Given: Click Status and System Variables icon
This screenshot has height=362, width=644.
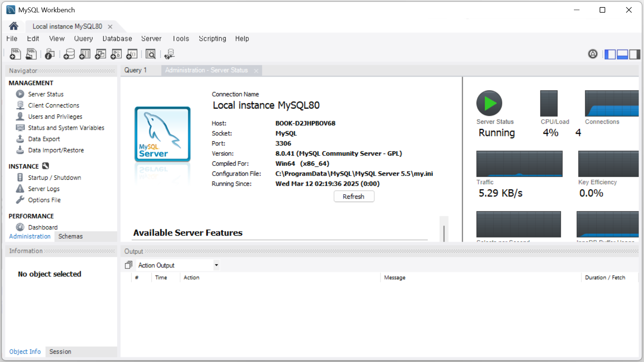Looking at the screenshot, I should point(20,128).
